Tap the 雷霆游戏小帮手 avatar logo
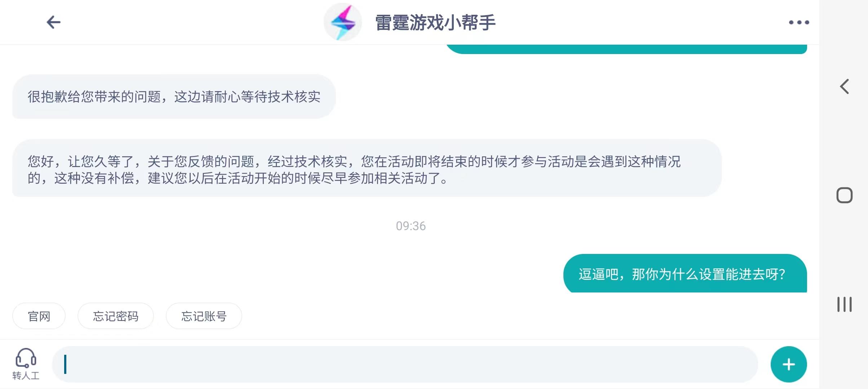 pos(342,22)
